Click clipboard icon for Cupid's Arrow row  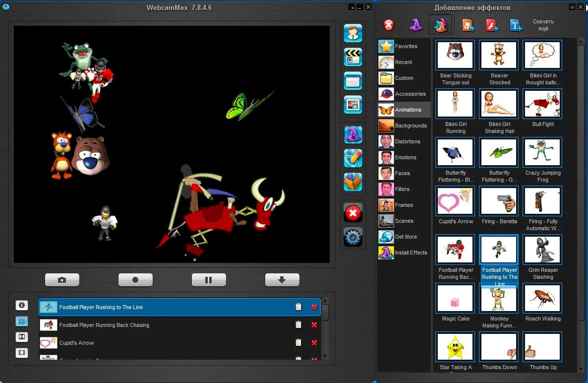point(298,342)
